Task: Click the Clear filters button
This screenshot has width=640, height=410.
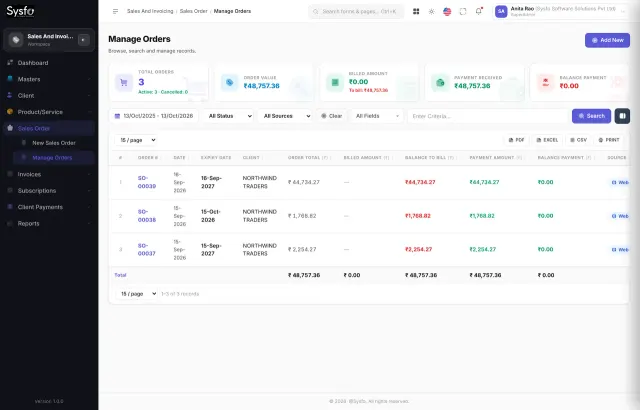Action: pos(331,116)
